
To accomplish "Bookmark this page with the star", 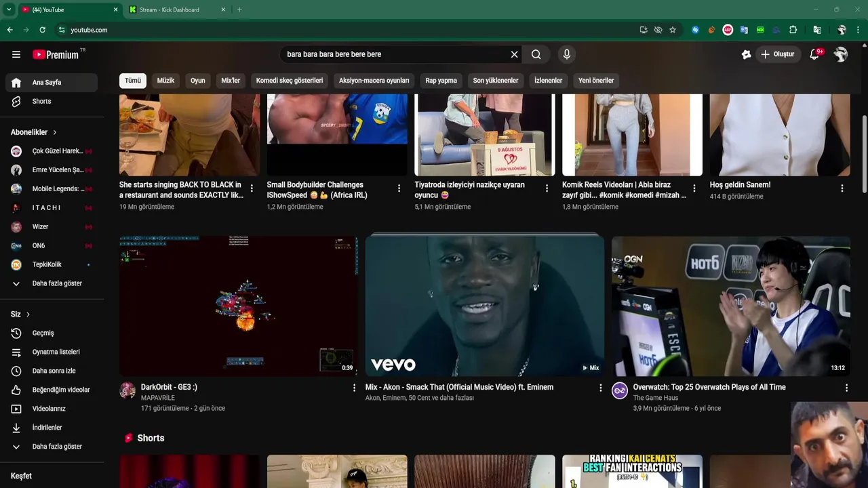I will coord(673,30).
